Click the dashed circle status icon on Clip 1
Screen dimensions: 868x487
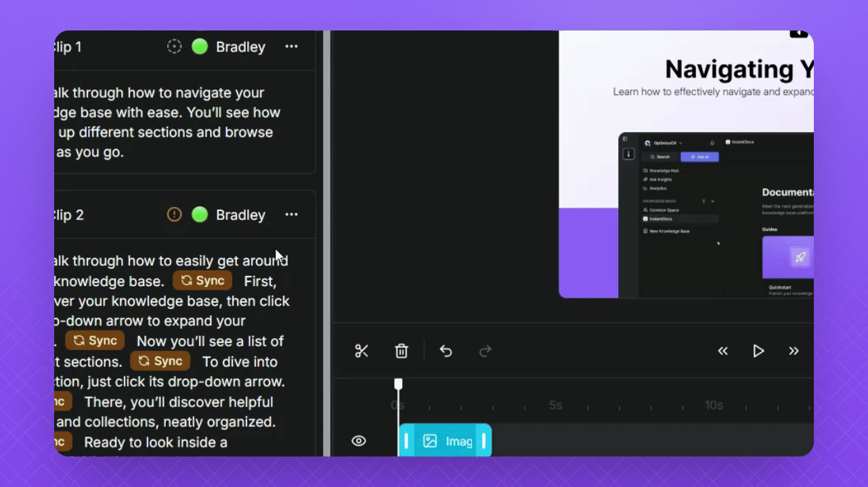pyautogui.click(x=175, y=47)
